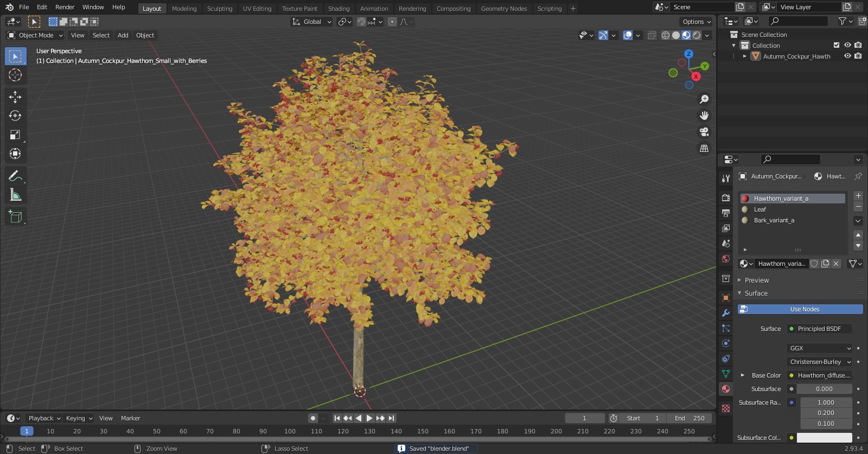Click the Subsurface Color swatch
The width and height of the screenshot is (868, 454).
tap(824, 438)
